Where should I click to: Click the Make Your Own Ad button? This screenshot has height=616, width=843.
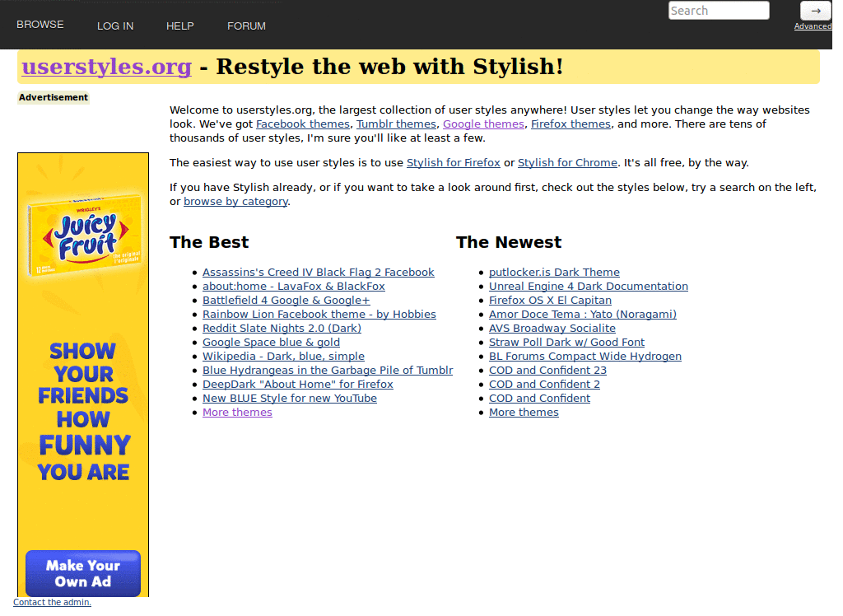[x=83, y=573]
